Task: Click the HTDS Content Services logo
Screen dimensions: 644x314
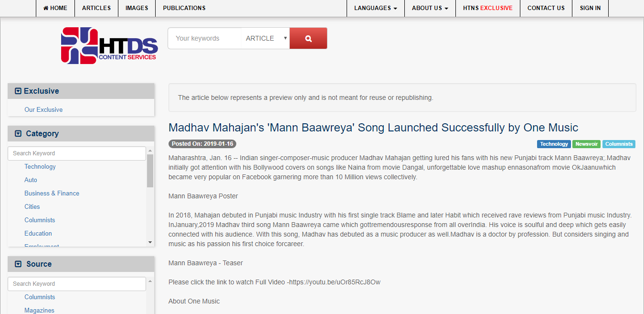Action: coord(109,45)
